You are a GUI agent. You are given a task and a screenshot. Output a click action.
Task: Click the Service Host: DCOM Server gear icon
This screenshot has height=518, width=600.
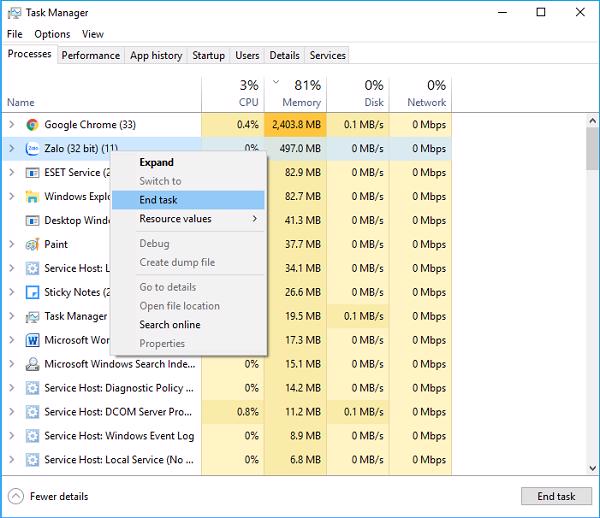[x=32, y=412]
